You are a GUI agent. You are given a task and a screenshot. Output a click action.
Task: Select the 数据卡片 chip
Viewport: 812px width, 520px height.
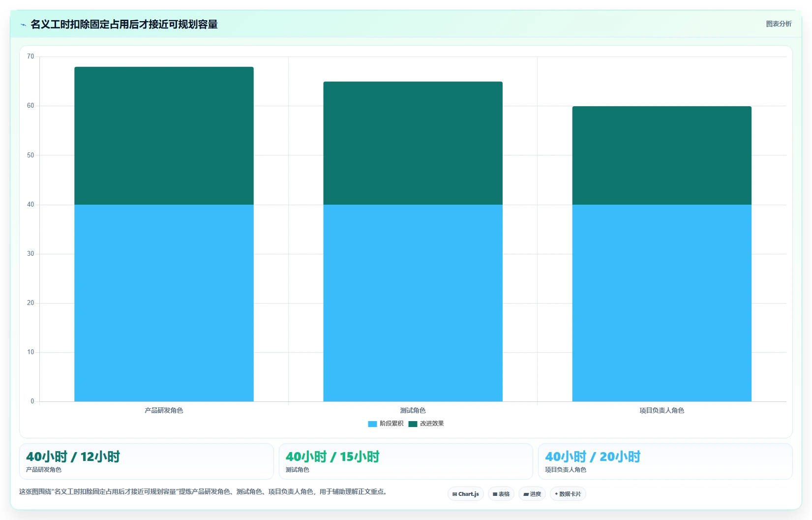pos(568,494)
